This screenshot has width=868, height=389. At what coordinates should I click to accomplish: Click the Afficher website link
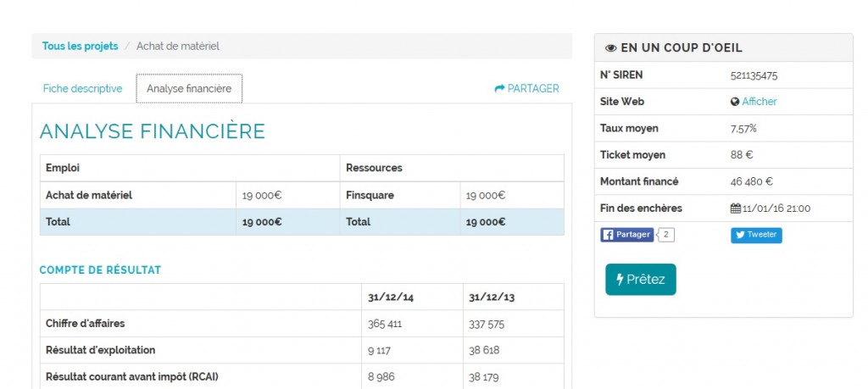click(x=759, y=102)
